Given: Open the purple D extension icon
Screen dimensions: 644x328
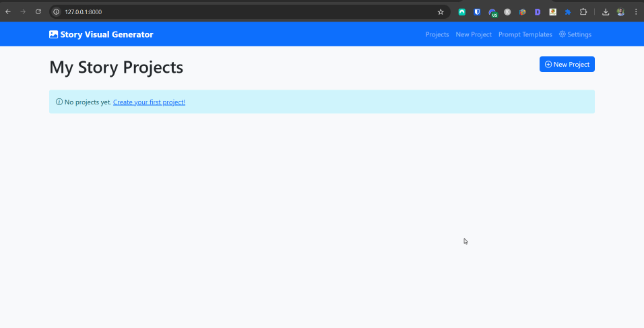Looking at the screenshot, I should click(x=538, y=11).
